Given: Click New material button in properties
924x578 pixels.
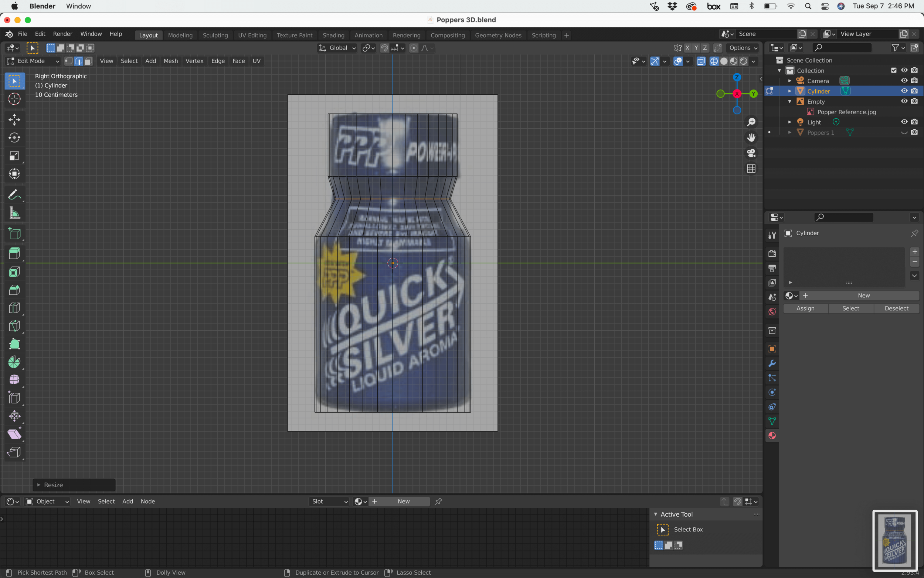Looking at the screenshot, I should tap(863, 295).
